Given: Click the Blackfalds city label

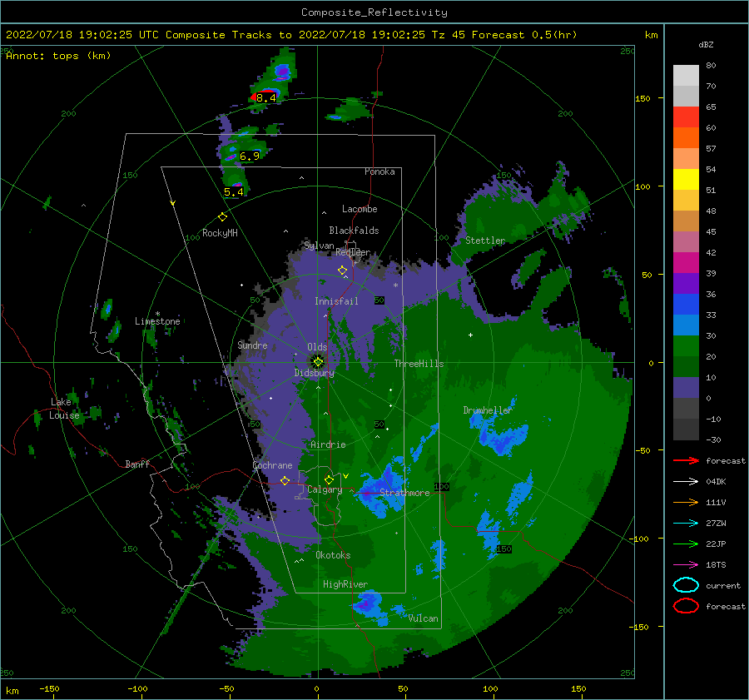Looking at the screenshot, I should [354, 231].
